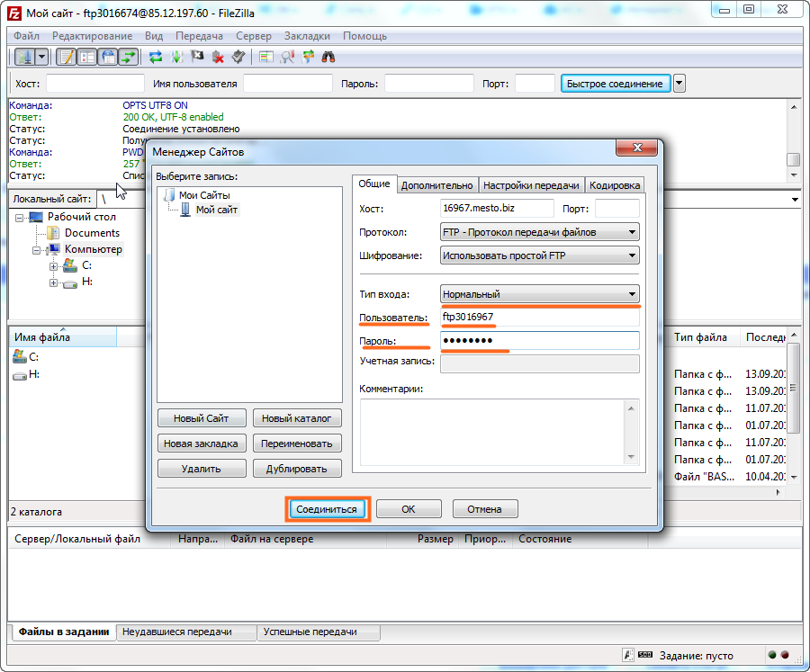
Task: Click 'Соединиться' button
Action: pyautogui.click(x=327, y=509)
